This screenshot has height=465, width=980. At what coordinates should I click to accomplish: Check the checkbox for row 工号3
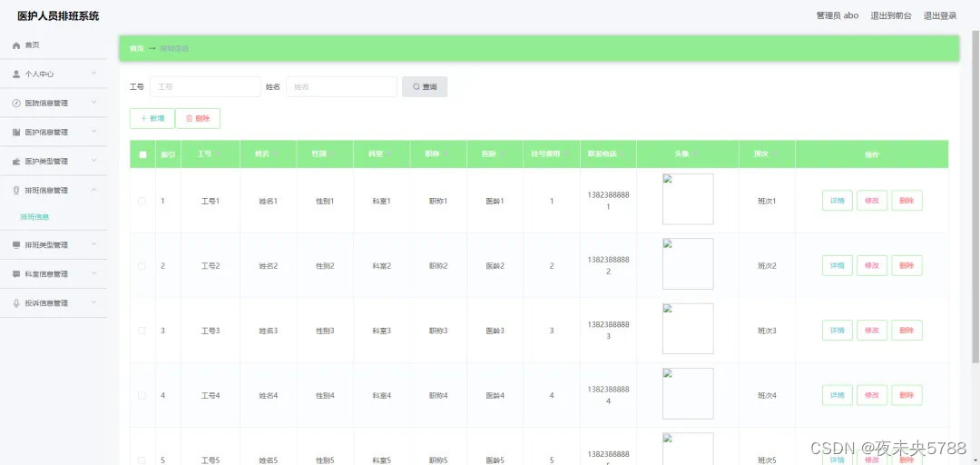point(142,331)
